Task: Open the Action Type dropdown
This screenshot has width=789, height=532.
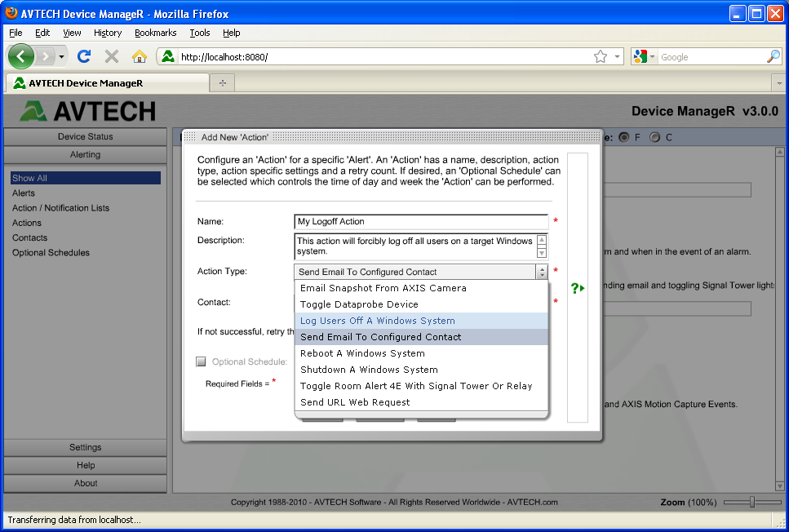Action: (x=540, y=272)
